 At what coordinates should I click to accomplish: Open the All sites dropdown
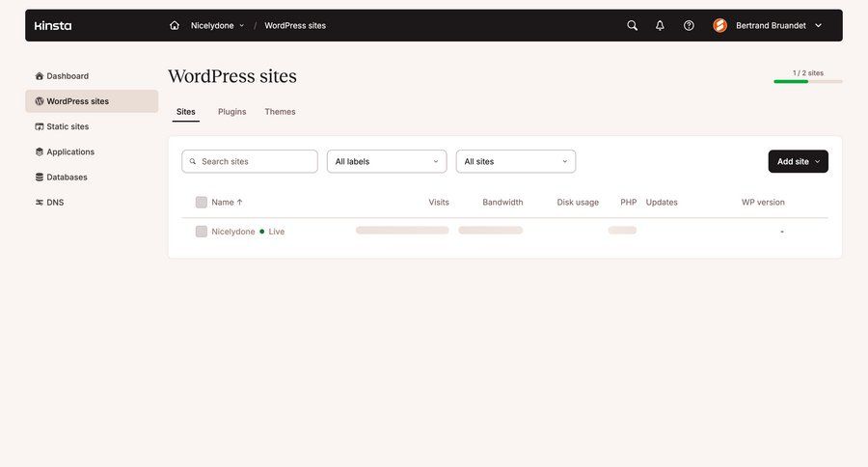[516, 161]
